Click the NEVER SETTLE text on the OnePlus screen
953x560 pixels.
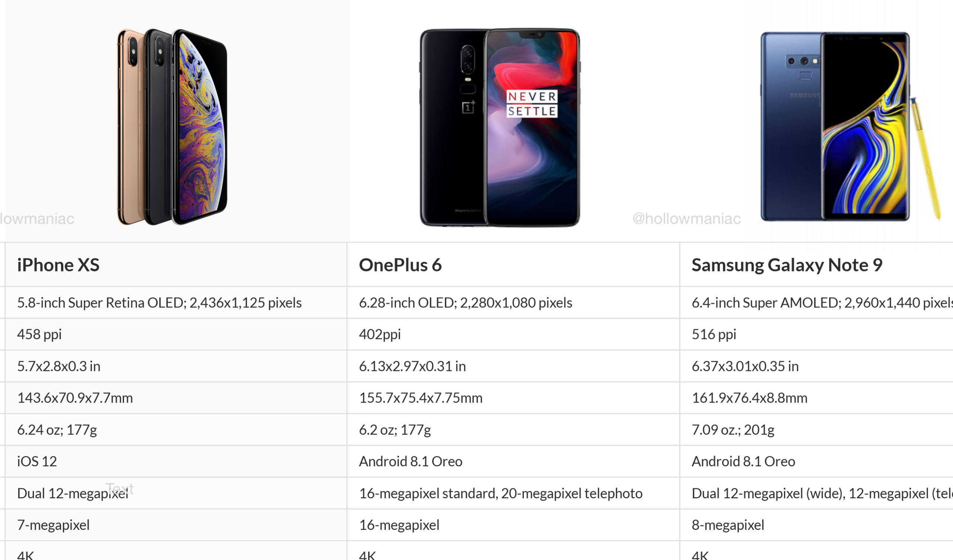point(532,104)
